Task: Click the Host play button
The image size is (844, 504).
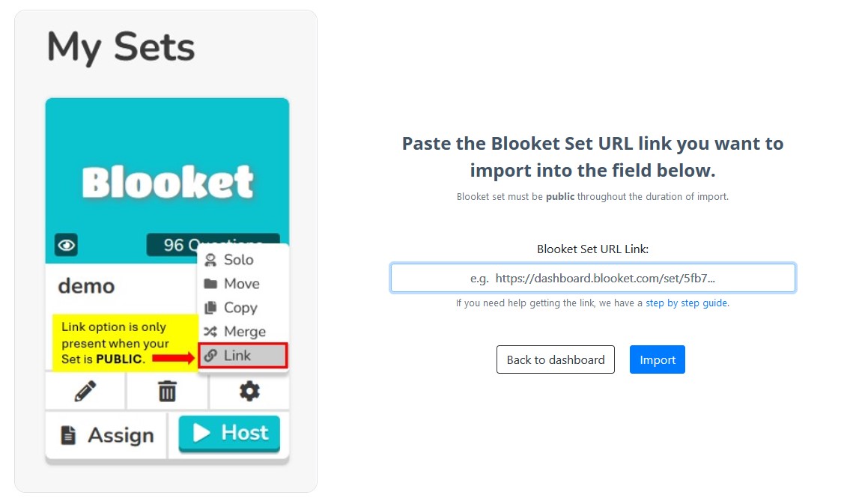Action: (229, 433)
